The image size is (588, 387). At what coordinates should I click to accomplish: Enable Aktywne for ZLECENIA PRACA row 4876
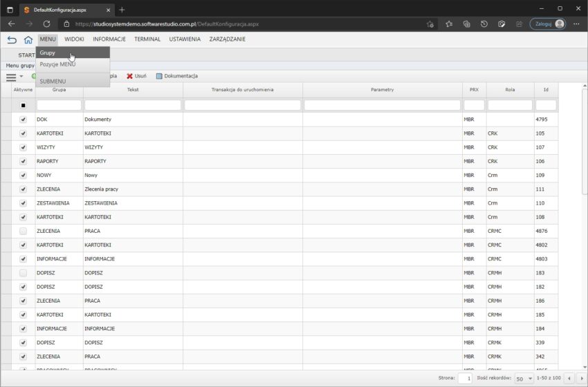[x=23, y=231]
